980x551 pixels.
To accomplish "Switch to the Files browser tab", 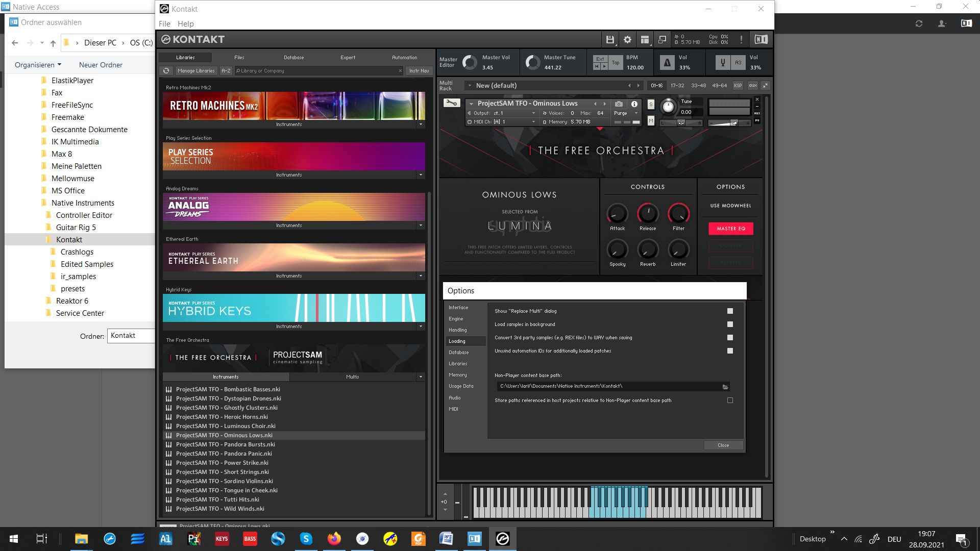I will click(x=239, y=58).
